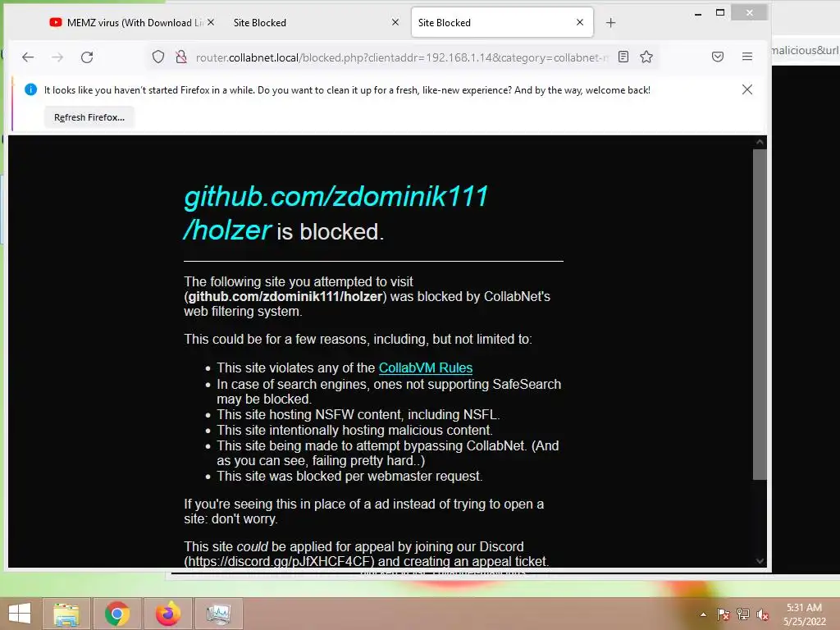Open the CollabVM Rules link
840x630 pixels.
[426, 368]
